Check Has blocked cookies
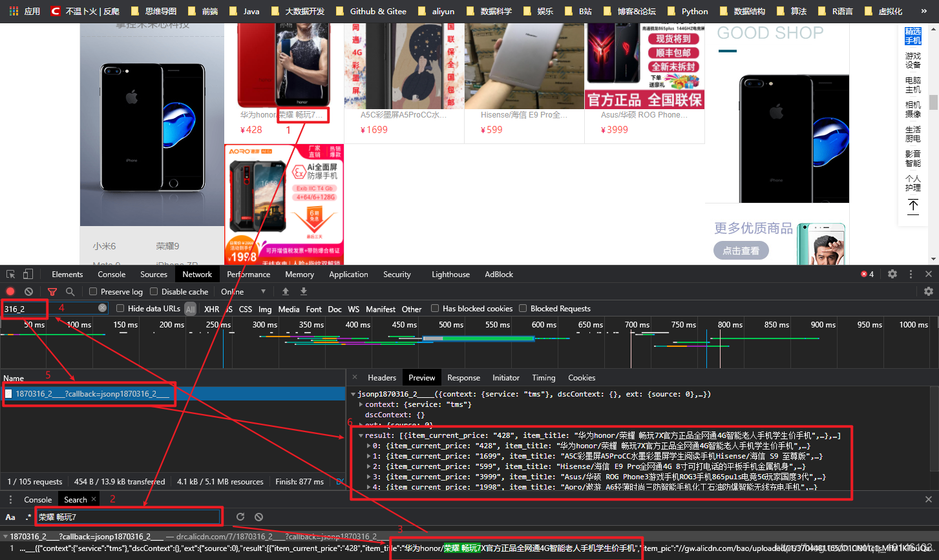This screenshot has height=560, width=939. (x=435, y=308)
